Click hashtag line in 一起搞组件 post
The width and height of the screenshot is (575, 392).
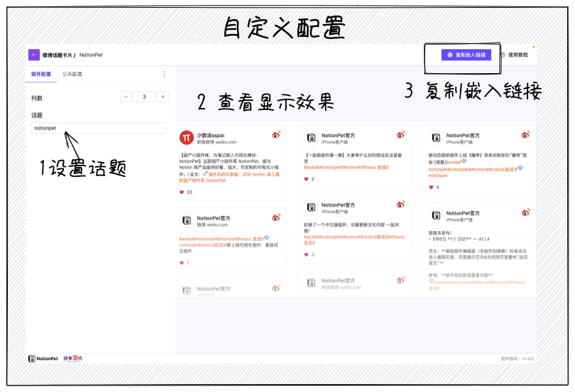(346, 167)
